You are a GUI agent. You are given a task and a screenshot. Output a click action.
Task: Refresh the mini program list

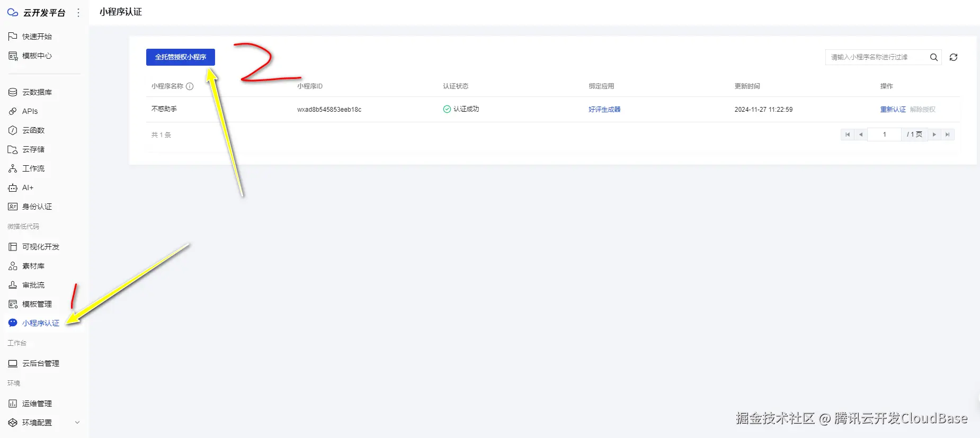954,57
